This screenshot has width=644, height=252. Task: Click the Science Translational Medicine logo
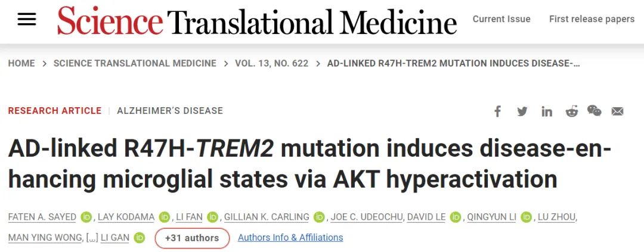(x=256, y=20)
